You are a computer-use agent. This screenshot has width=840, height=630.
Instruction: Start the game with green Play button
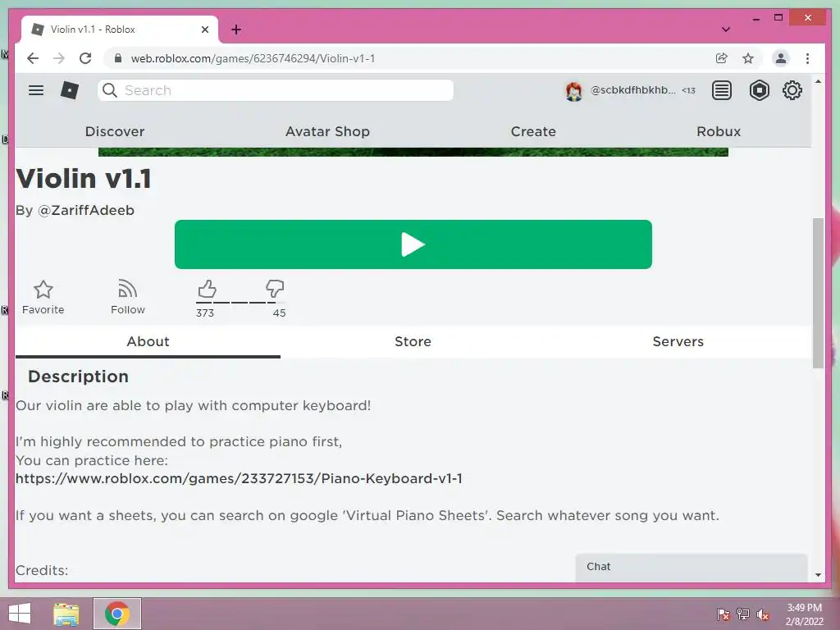(x=413, y=244)
